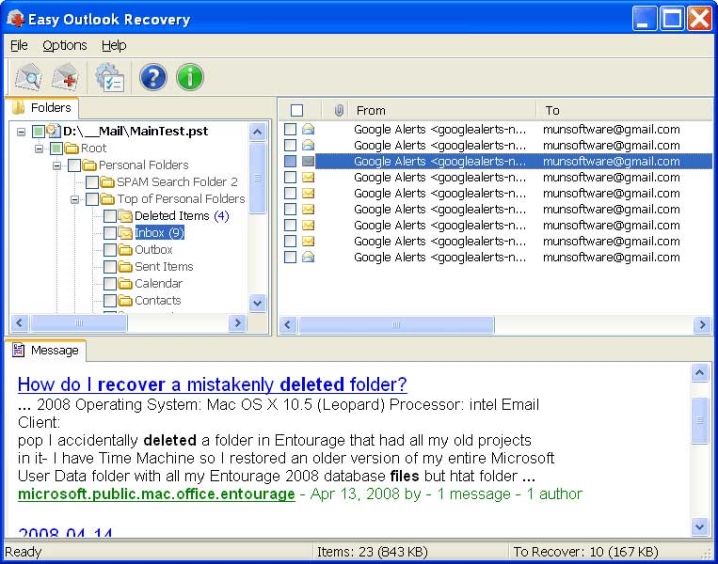718x564 pixels.
Task: Collapse the Personal Folders node
Action: (57, 165)
